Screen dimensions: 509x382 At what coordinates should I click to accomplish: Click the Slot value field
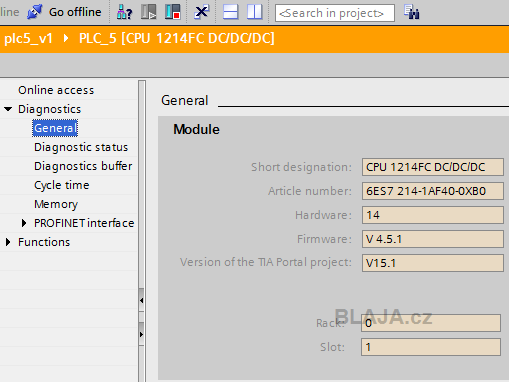pos(431,347)
